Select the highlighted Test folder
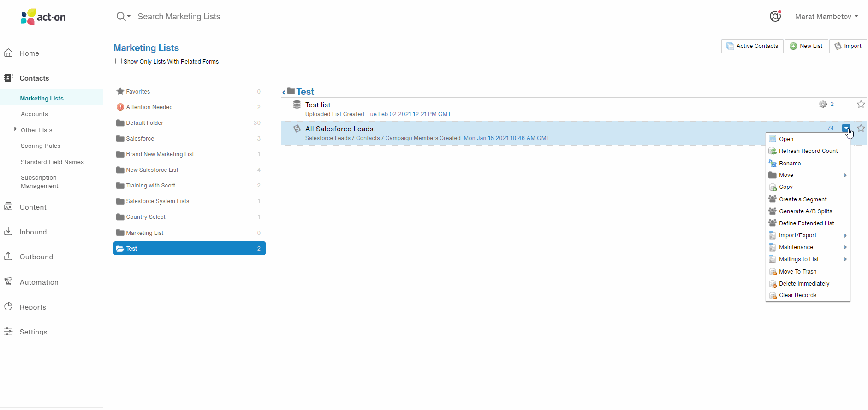The width and height of the screenshot is (868, 410). click(189, 248)
